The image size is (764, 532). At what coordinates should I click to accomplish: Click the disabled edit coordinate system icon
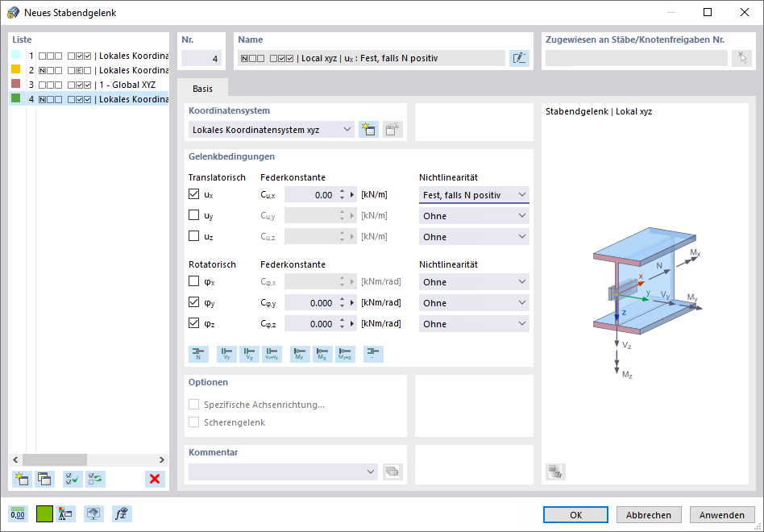click(x=392, y=130)
